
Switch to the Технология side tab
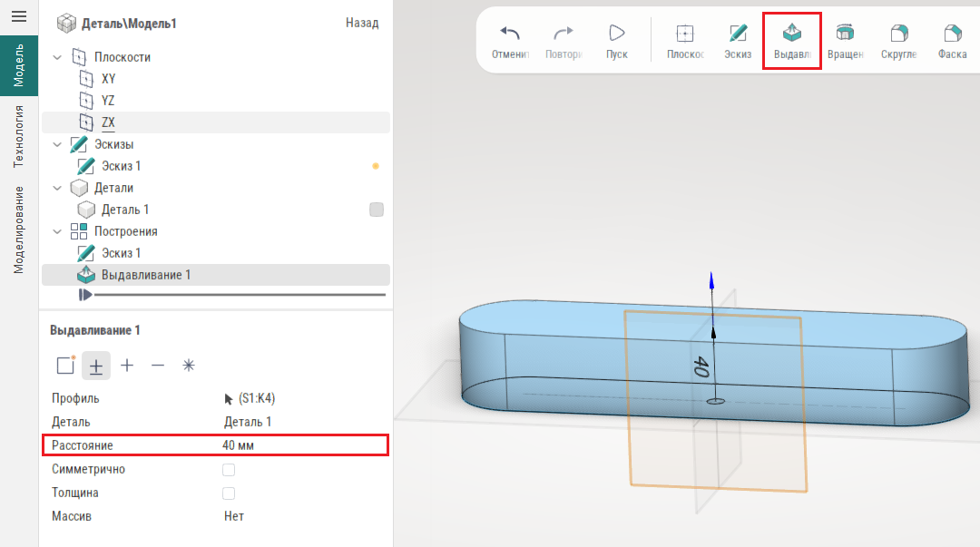(18, 136)
